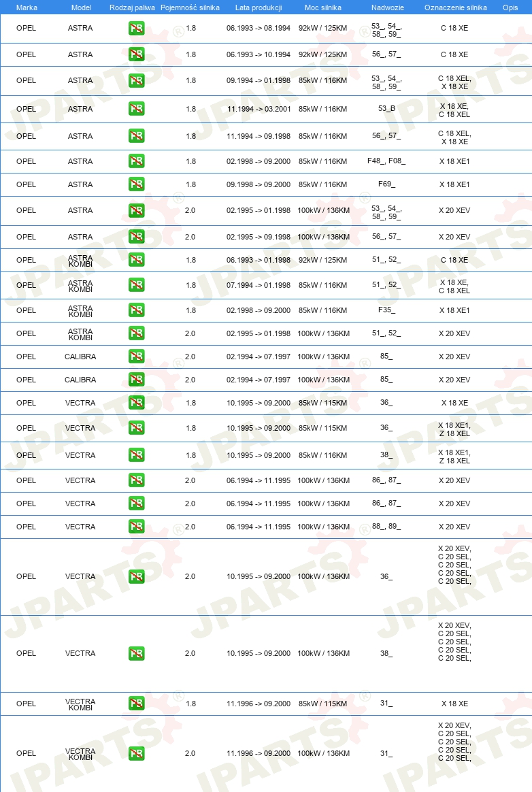Click the Marka column header
This screenshot has height=792, width=532.
(x=27, y=7)
